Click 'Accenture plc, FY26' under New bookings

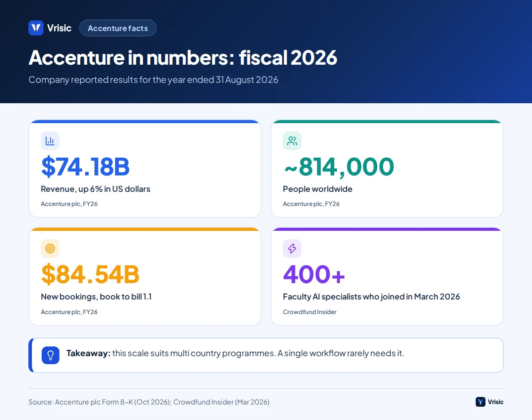point(69,312)
